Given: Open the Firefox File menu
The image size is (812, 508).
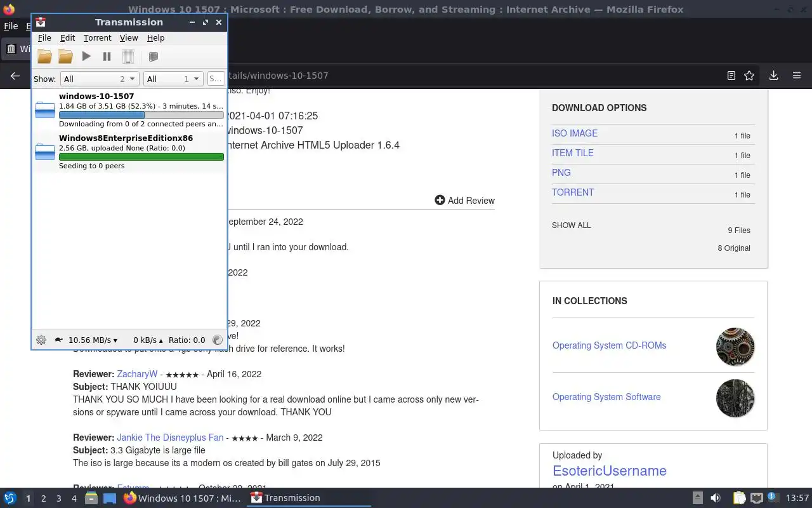Looking at the screenshot, I should coord(11,26).
